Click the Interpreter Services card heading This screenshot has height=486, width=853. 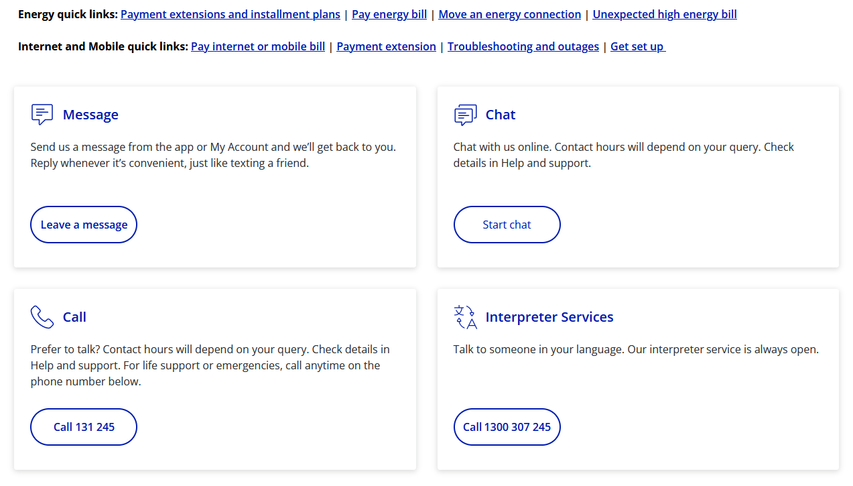coord(549,317)
